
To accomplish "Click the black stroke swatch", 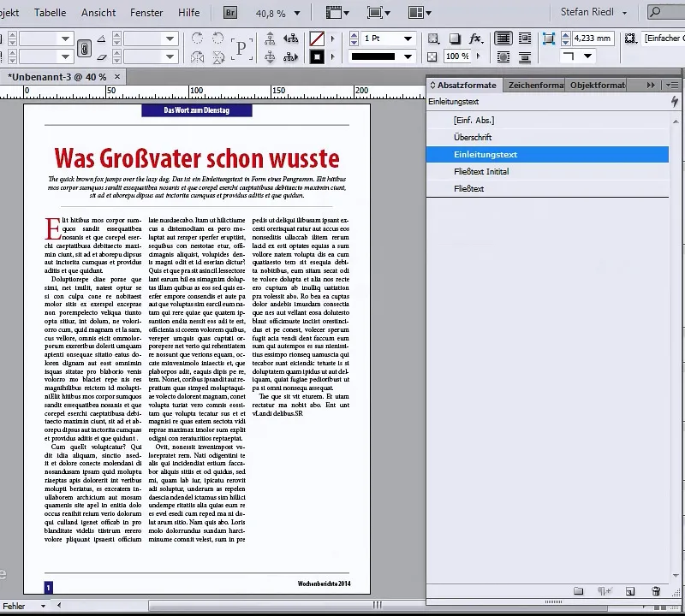I will coord(317,56).
